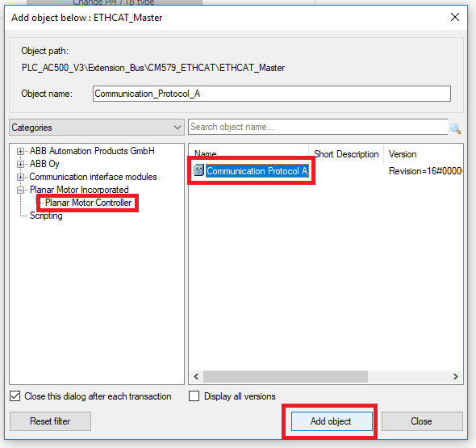This screenshot has height=448, width=476.
Task: Click the Reset filter button
Action: tap(50, 421)
